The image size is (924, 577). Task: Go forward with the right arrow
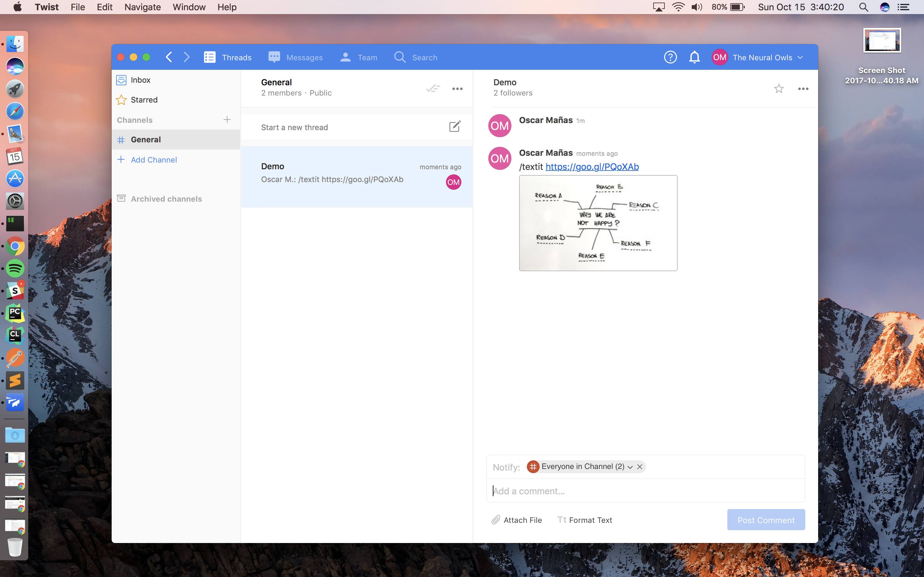[187, 57]
